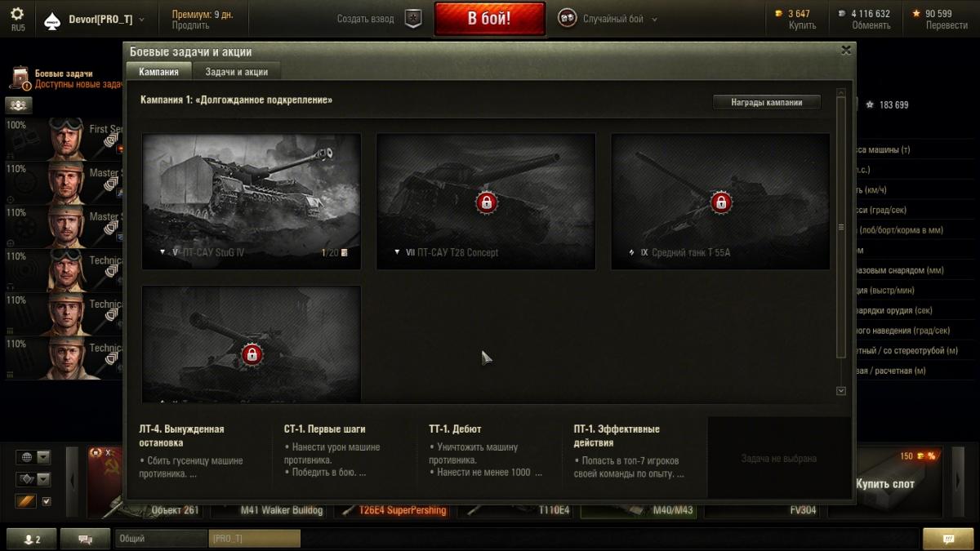The height and width of the screenshot is (551, 980).
Task: Click the lock icon on T28 Concept
Action: click(486, 202)
